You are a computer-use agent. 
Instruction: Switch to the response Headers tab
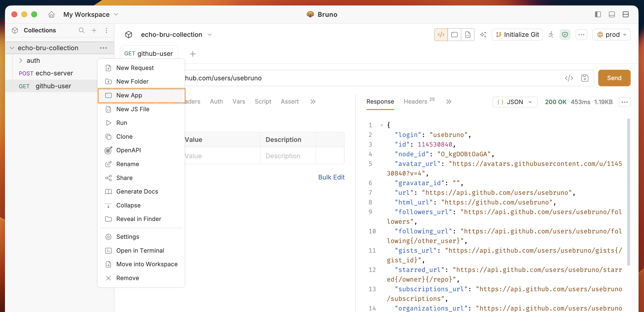coord(419,101)
